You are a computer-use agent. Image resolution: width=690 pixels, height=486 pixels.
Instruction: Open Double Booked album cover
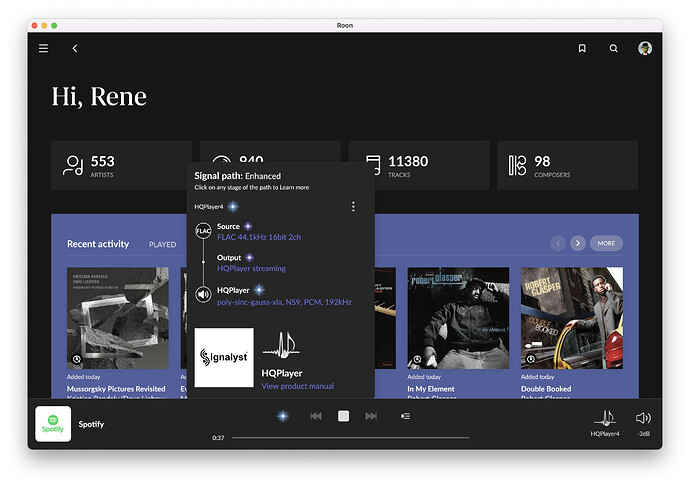(x=572, y=318)
